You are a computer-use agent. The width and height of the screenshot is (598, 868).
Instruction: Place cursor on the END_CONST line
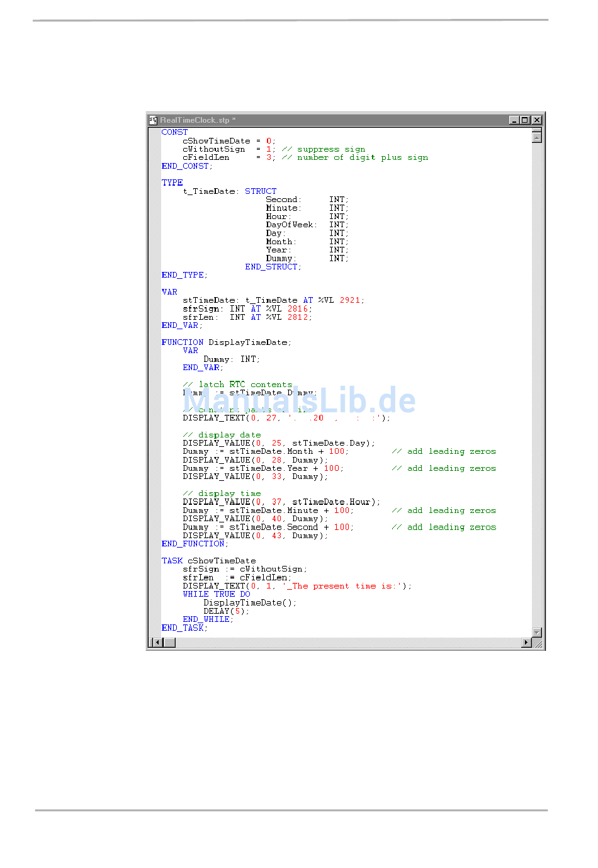click(187, 166)
